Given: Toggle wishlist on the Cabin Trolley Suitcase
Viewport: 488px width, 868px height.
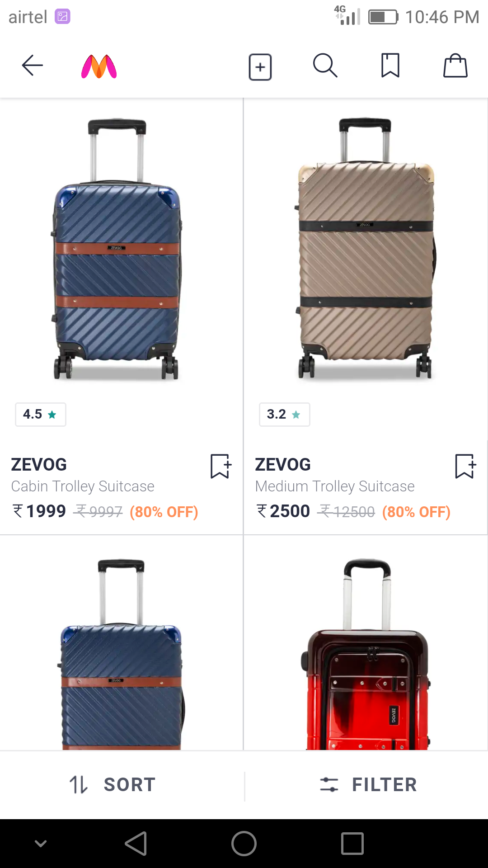Looking at the screenshot, I should [x=220, y=467].
